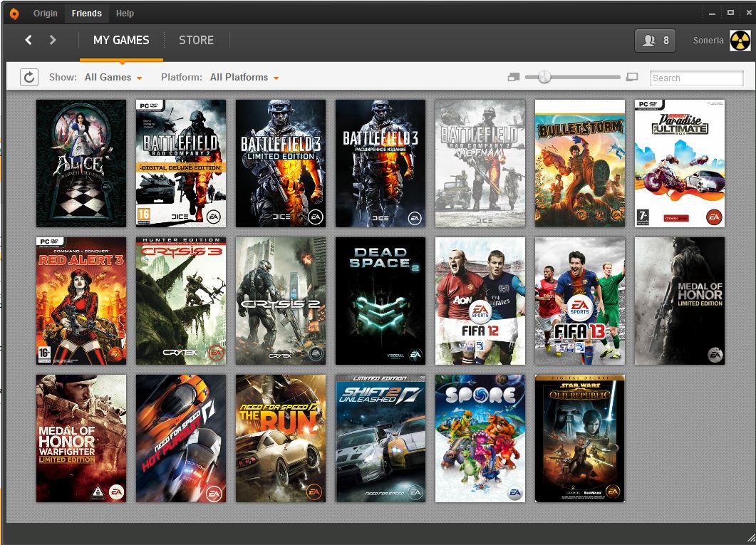Select Crysis 2 game tile
This screenshot has height=545, width=756.
281,301
